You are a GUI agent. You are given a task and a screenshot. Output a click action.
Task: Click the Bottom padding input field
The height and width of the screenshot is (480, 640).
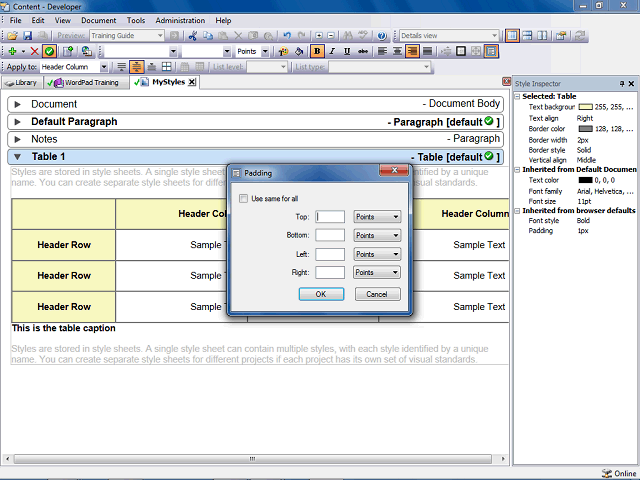tap(330, 235)
